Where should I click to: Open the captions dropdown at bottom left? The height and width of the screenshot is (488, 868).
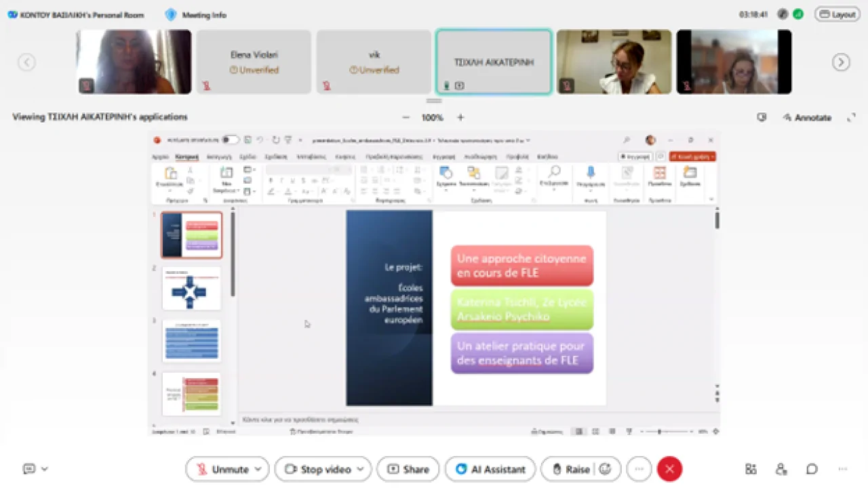pyautogui.click(x=35, y=469)
